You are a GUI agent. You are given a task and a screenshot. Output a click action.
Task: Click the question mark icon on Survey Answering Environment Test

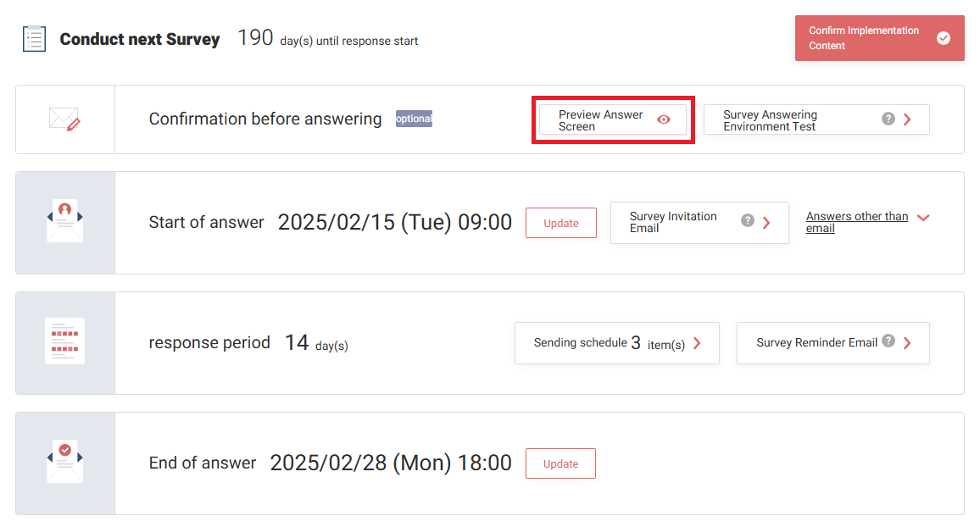(888, 119)
